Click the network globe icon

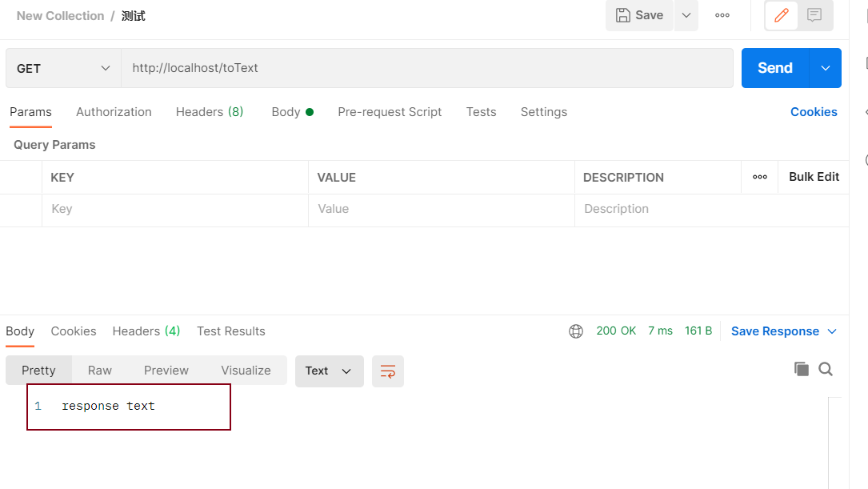click(x=576, y=331)
